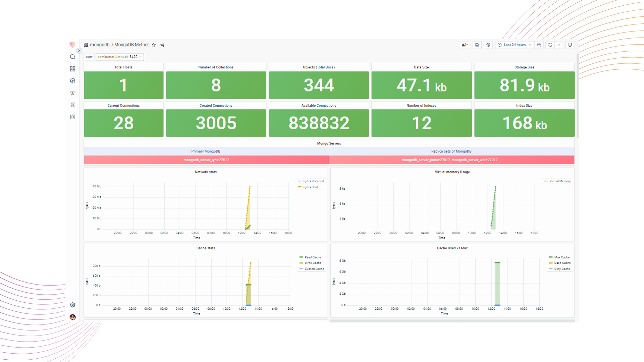Click the Network stats panel title
Viewport: 644px width, 362px height.
click(206, 172)
